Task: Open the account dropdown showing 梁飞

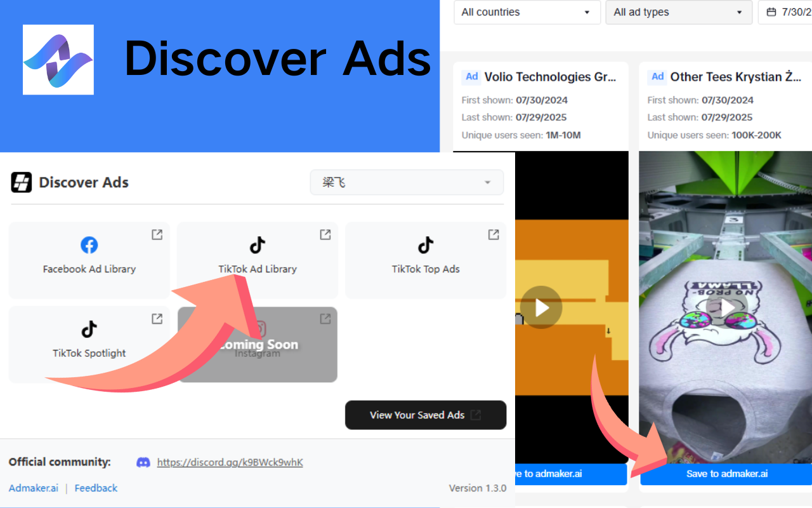Action: (407, 182)
